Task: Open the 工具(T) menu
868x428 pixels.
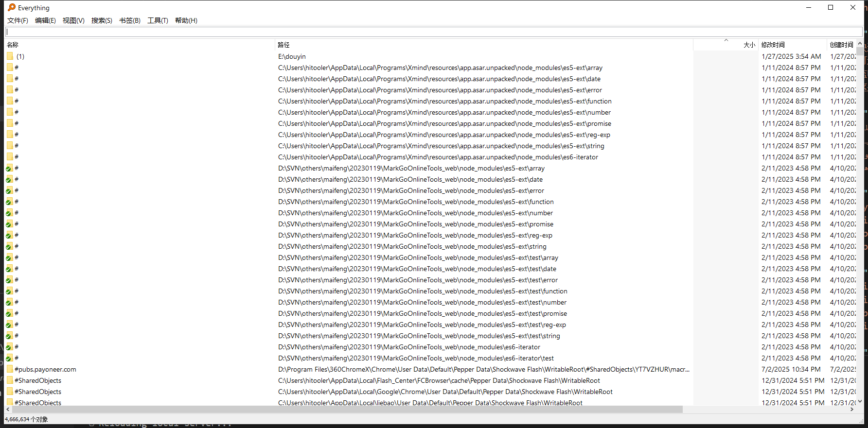Action: (x=158, y=20)
